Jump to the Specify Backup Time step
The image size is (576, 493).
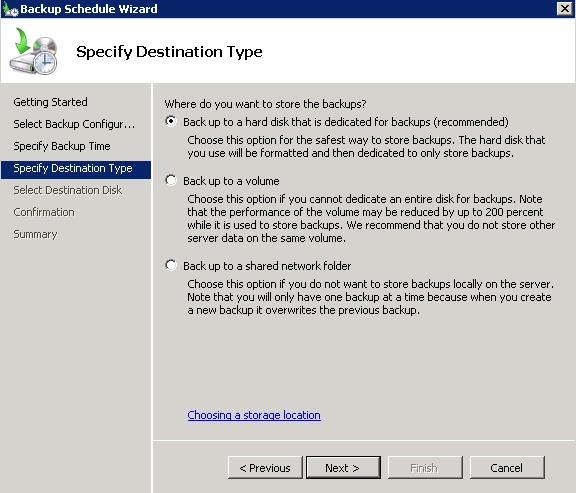62,146
